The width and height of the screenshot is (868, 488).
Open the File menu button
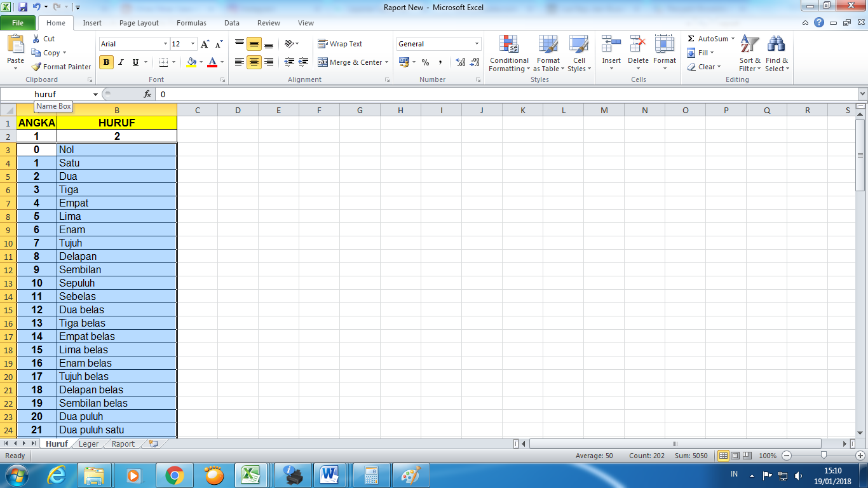pyautogui.click(x=18, y=23)
